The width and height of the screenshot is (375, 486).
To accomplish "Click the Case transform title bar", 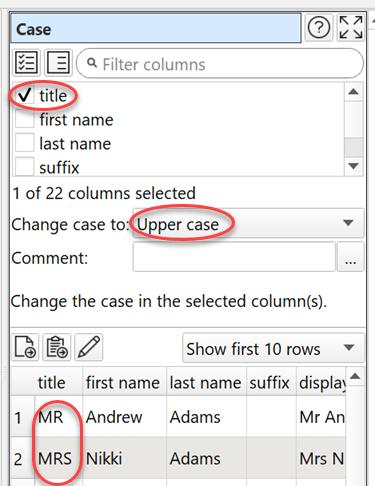I will pyautogui.click(x=156, y=29).
